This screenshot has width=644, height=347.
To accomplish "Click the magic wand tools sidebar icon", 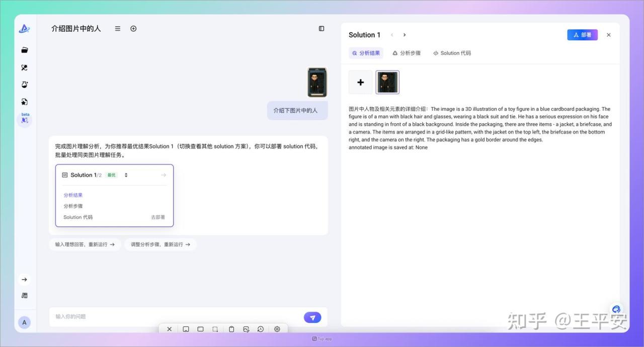I will (x=25, y=67).
